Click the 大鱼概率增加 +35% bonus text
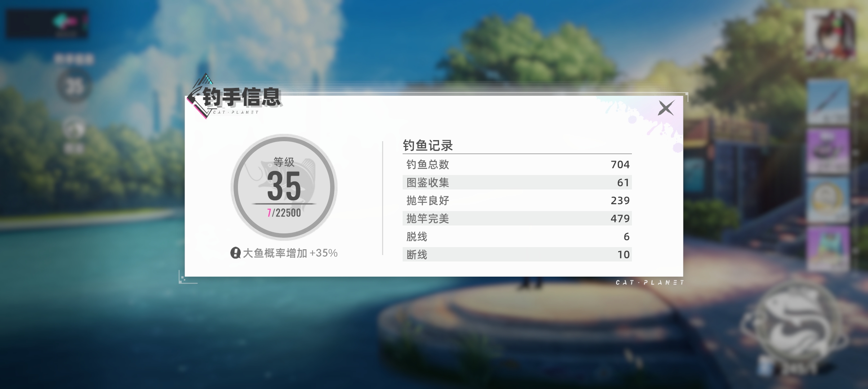This screenshot has height=389, width=868. (290, 253)
